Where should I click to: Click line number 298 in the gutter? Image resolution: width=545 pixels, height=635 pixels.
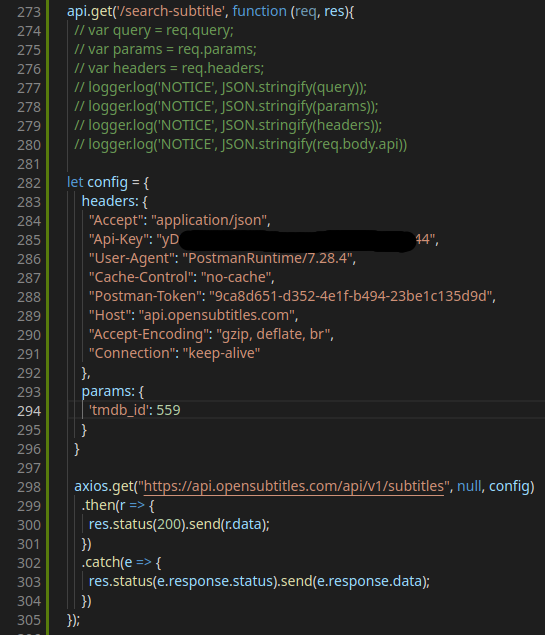click(x=29, y=487)
